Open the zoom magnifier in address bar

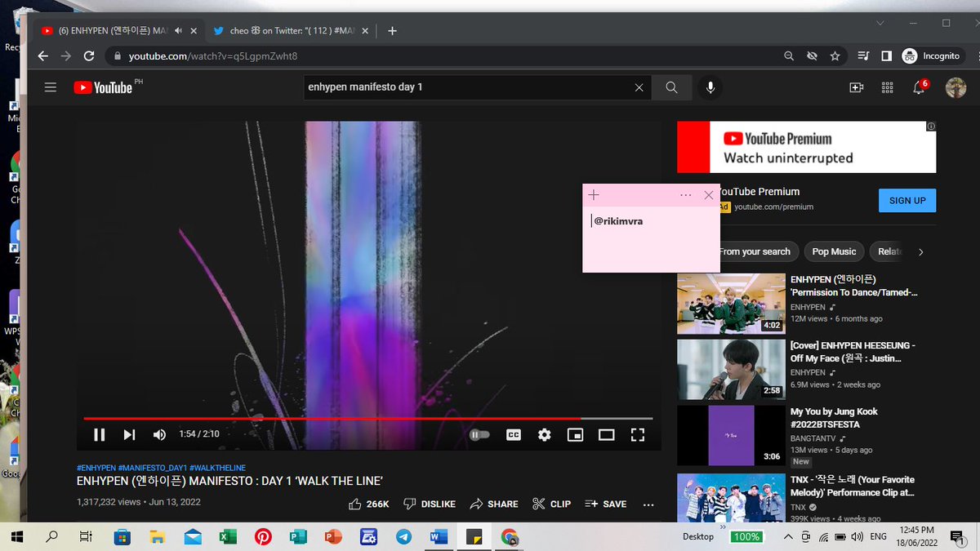pos(788,56)
